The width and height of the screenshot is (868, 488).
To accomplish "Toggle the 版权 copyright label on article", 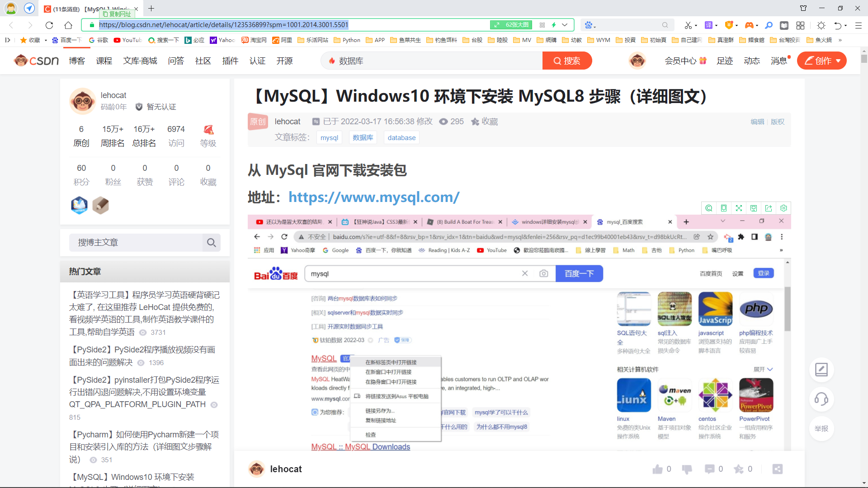I will (778, 122).
